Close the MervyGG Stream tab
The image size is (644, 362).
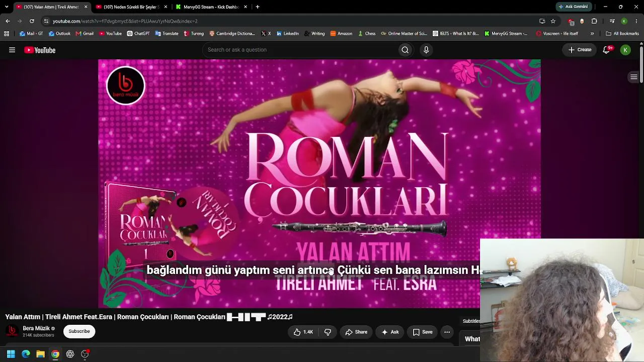[246, 7]
